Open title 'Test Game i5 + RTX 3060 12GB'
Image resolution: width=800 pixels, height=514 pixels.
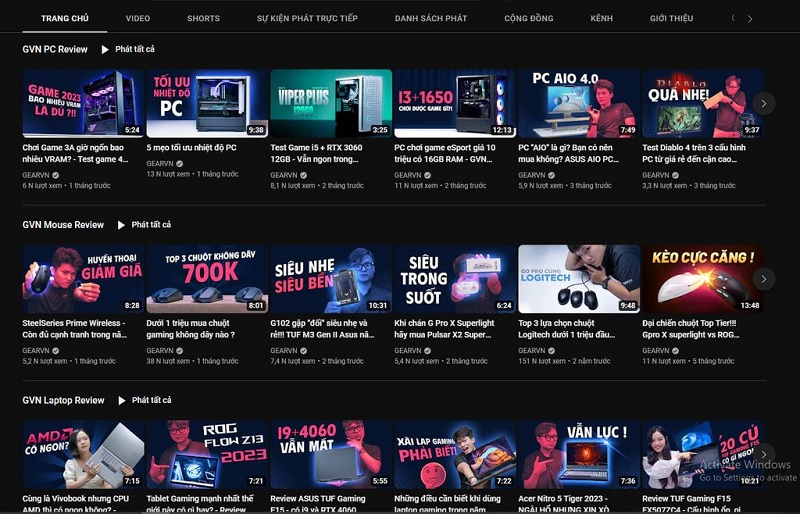tap(316, 153)
